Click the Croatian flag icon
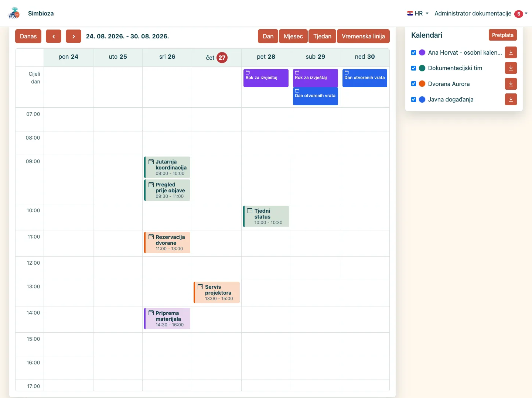The height and width of the screenshot is (398, 532). tap(410, 13)
